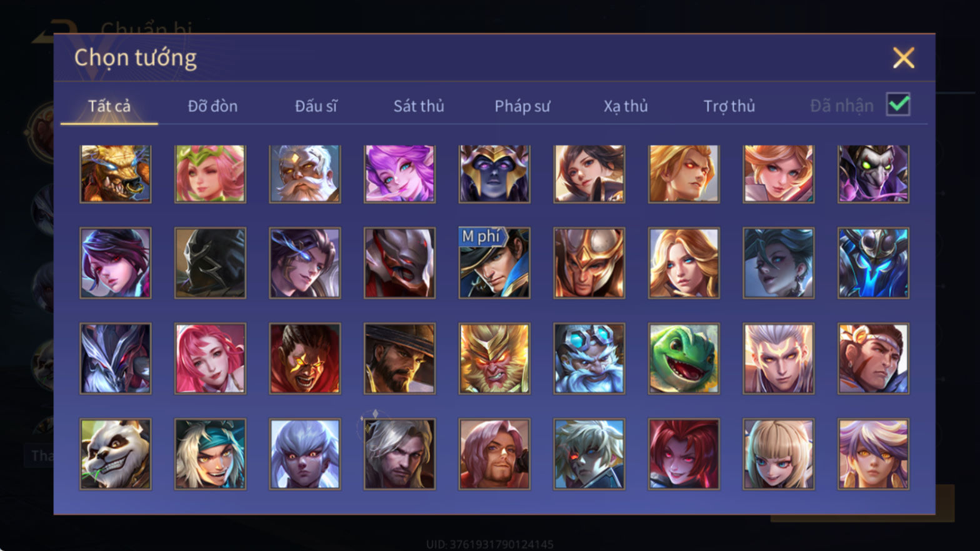Open the 'Pháp sư' tab
The image size is (980, 551).
pos(522,106)
